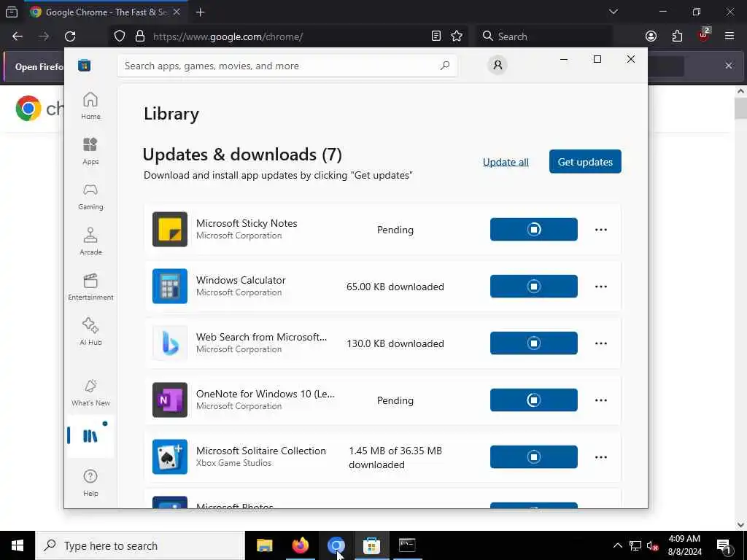Open Chrome from the taskbar

point(336,545)
